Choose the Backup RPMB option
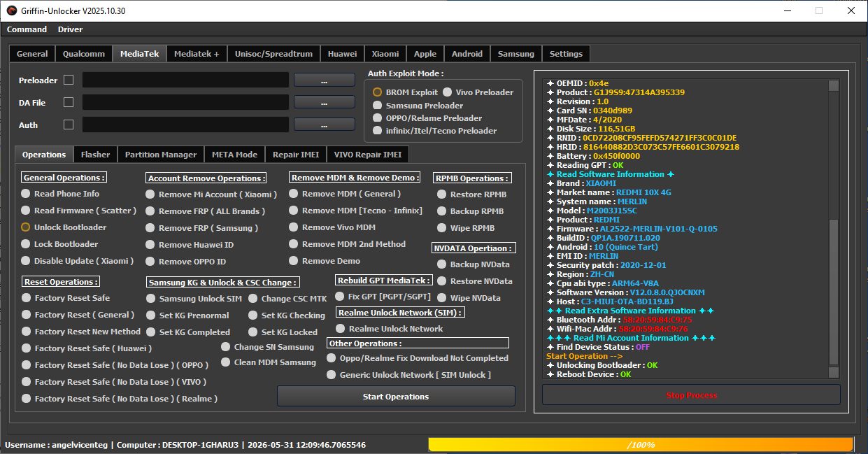 point(470,211)
